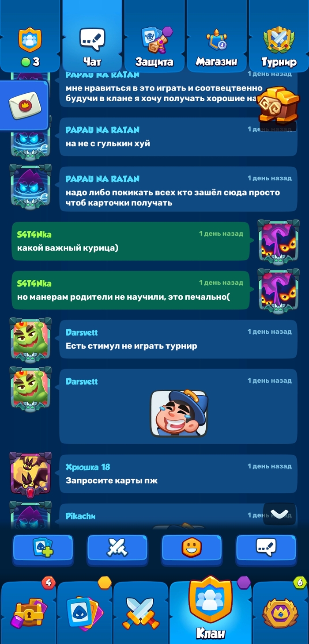The width and height of the screenshot is (309, 644).
Task: Open the emoji picker button
Action: (192, 548)
